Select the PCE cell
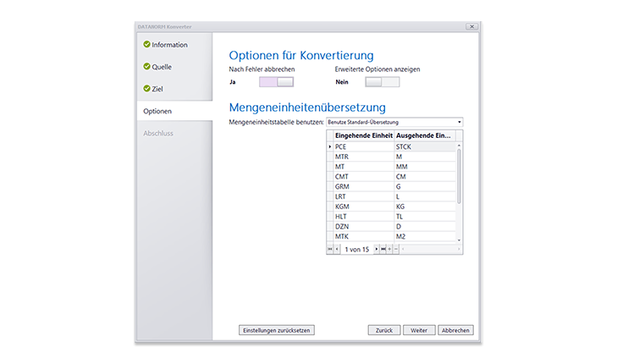Viewport: 617px width, 364px height. [x=364, y=146]
